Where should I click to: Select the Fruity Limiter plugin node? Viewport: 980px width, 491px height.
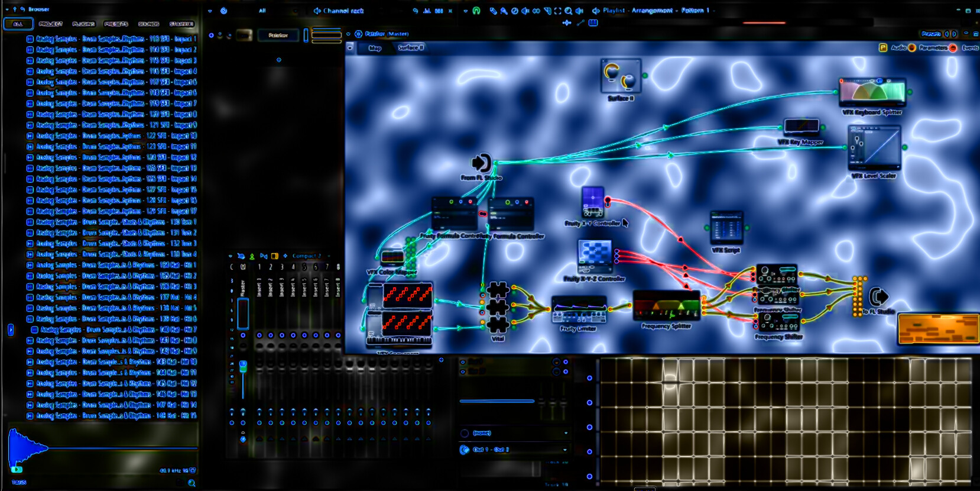pos(579,309)
